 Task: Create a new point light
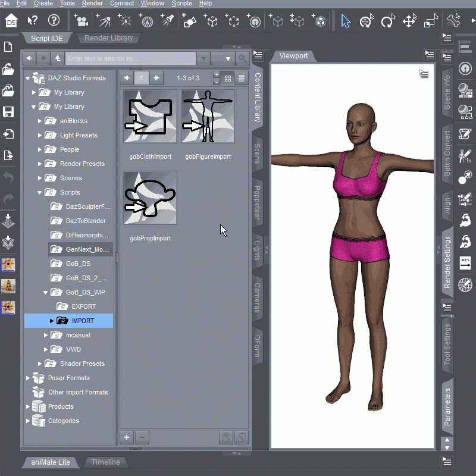[125, 21]
